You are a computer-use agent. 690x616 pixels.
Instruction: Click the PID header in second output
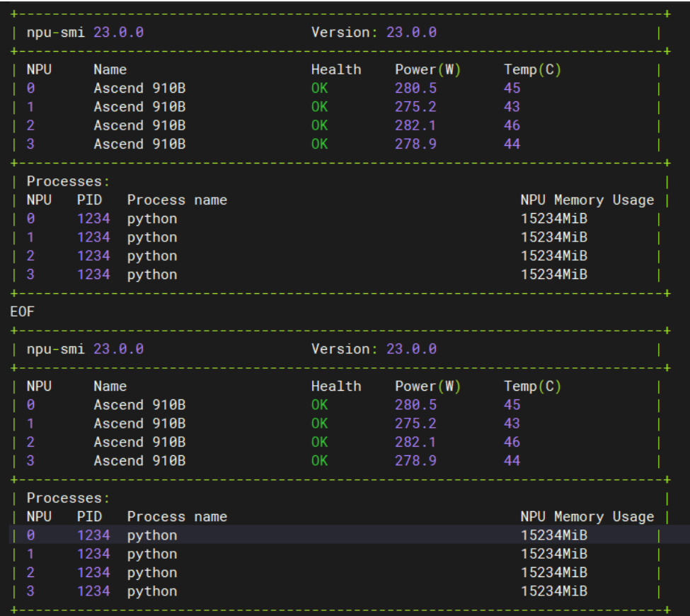coord(89,516)
